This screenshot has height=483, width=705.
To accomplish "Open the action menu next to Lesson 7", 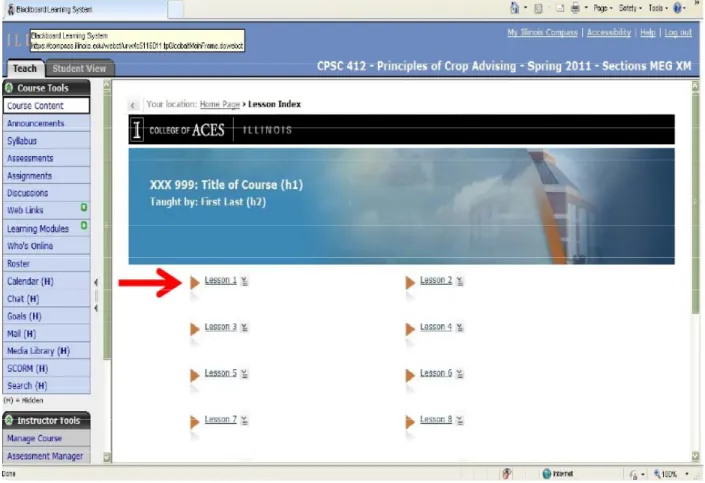I will point(244,420).
